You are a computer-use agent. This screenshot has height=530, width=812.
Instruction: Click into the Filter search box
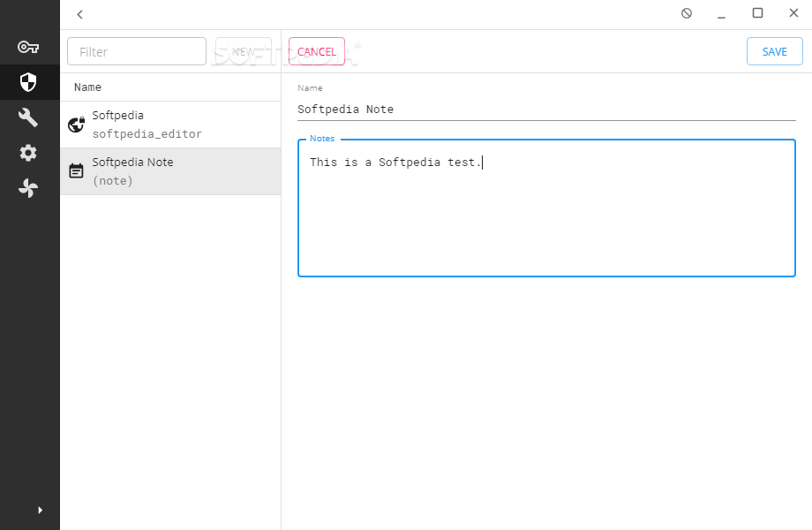coord(137,51)
